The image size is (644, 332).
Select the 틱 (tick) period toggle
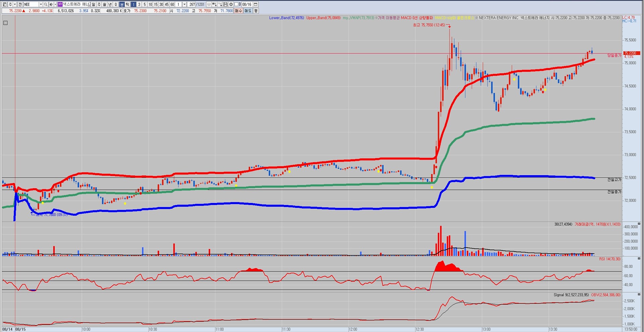[127, 4]
